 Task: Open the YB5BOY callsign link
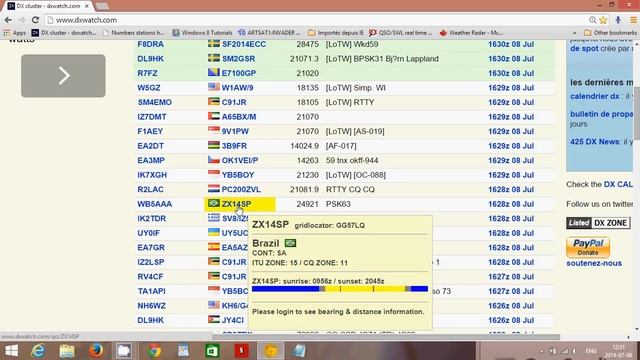click(238, 175)
